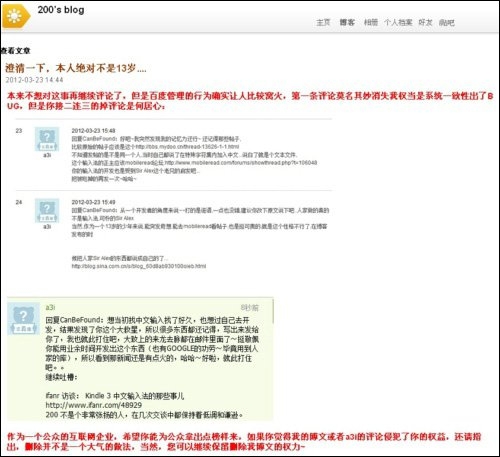Open the 200's blog title link
This screenshot has width=500, height=457.
[x=61, y=10]
